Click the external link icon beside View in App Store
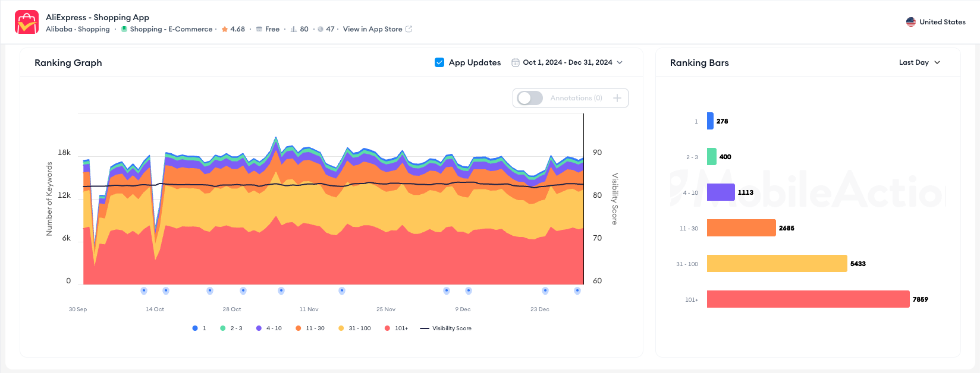The width and height of the screenshot is (980, 373). (409, 29)
